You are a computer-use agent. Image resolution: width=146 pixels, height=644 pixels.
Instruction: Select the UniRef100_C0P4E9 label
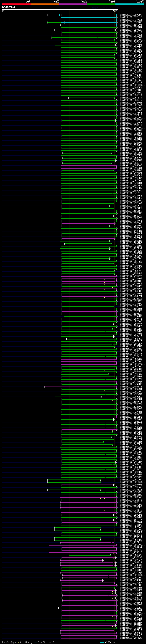(131, 208)
